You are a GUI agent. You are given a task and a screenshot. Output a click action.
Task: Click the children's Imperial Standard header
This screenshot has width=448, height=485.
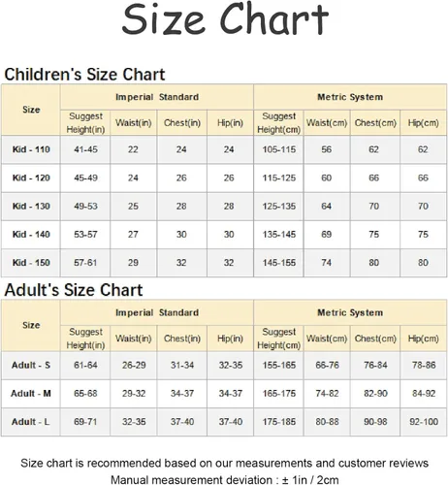(x=157, y=97)
